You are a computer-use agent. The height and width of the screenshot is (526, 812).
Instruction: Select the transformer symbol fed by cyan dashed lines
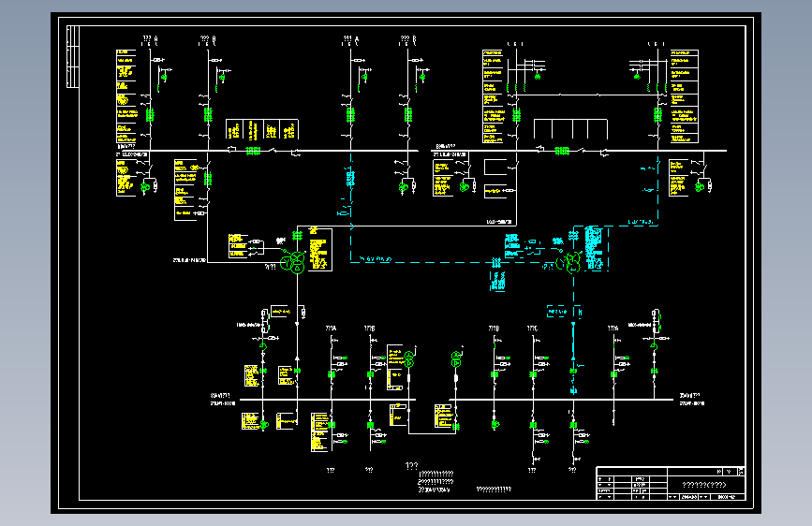tap(569, 262)
